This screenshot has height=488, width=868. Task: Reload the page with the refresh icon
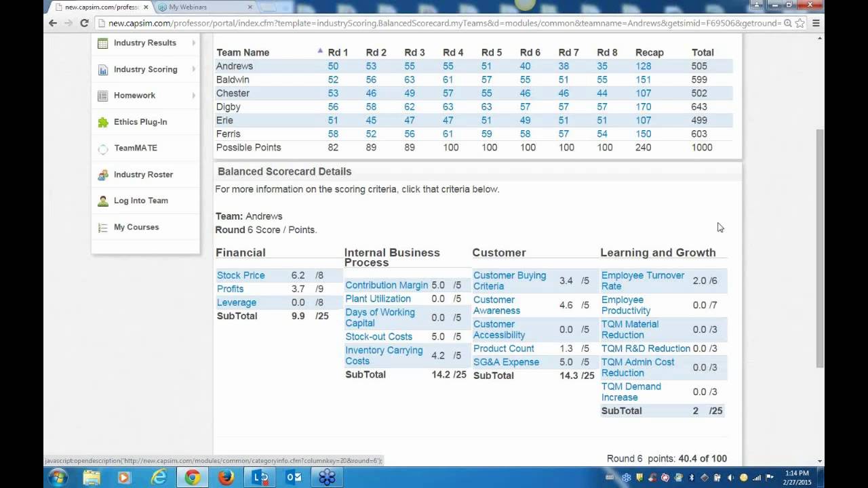tap(84, 23)
